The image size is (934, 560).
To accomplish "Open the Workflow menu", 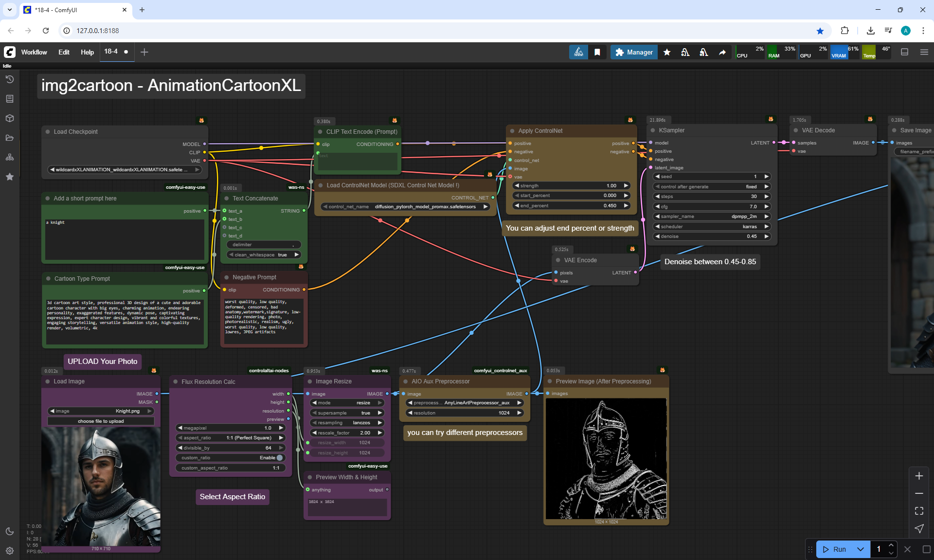I will tap(34, 52).
